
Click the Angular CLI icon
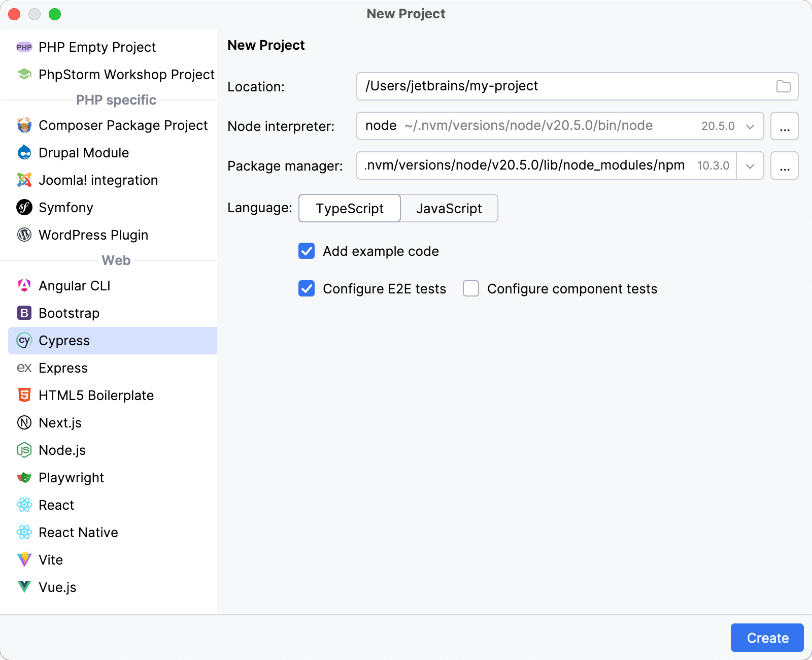[x=24, y=285]
